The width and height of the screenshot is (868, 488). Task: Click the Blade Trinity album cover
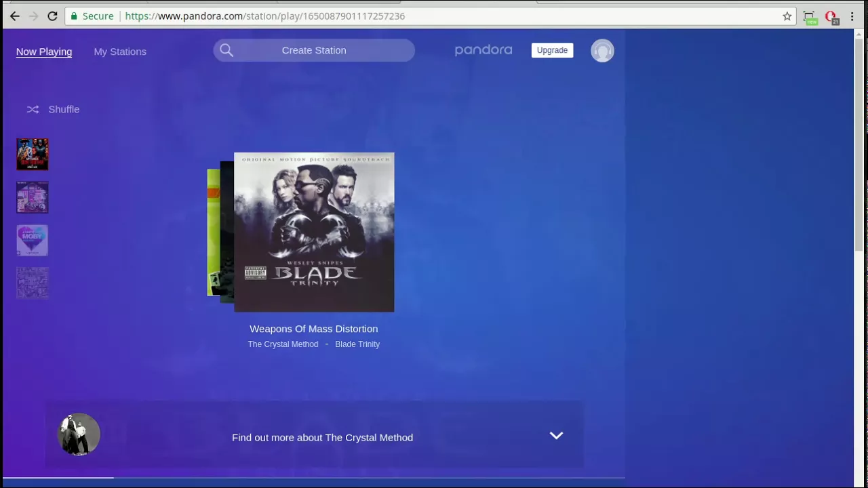pyautogui.click(x=314, y=232)
